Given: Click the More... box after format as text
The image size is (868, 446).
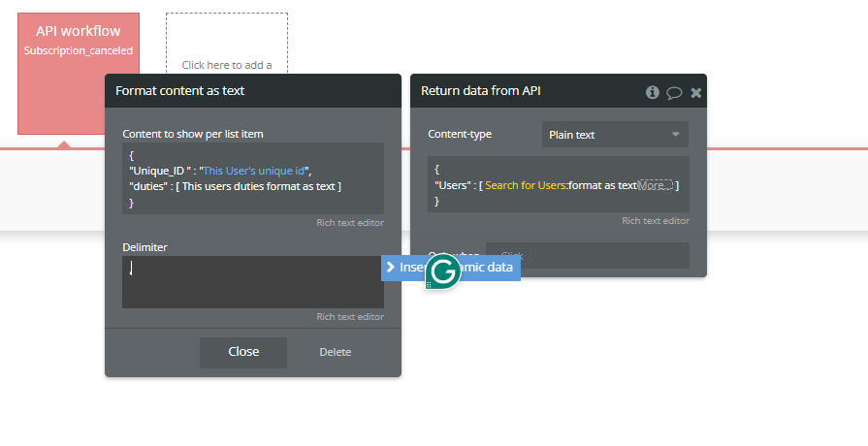Looking at the screenshot, I should (x=656, y=185).
